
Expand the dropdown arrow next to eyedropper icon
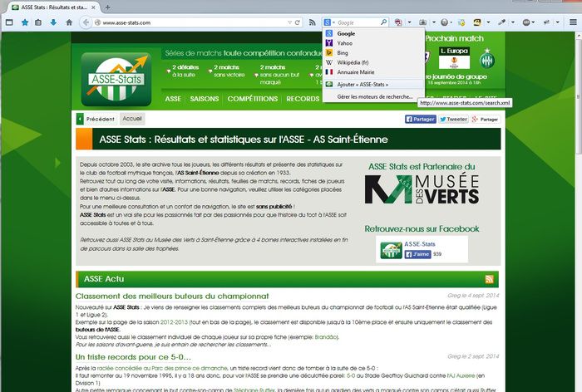pyautogui.click(x=513, y=22)
